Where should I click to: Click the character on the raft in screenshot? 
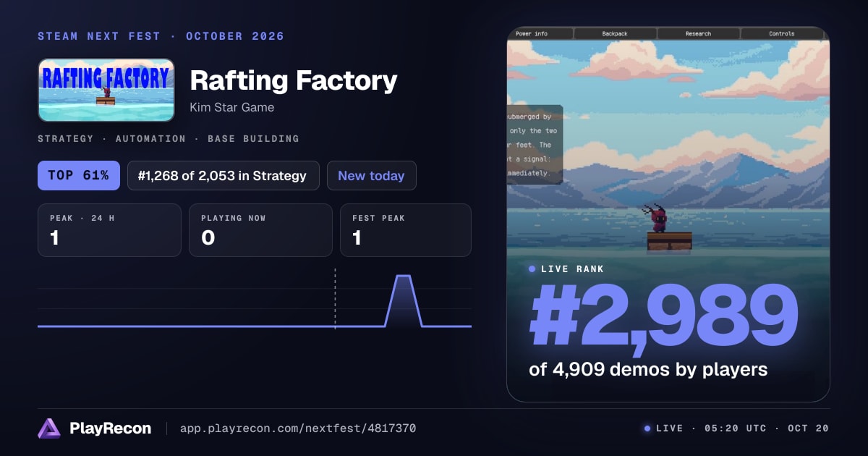click(x=658, y=218)
